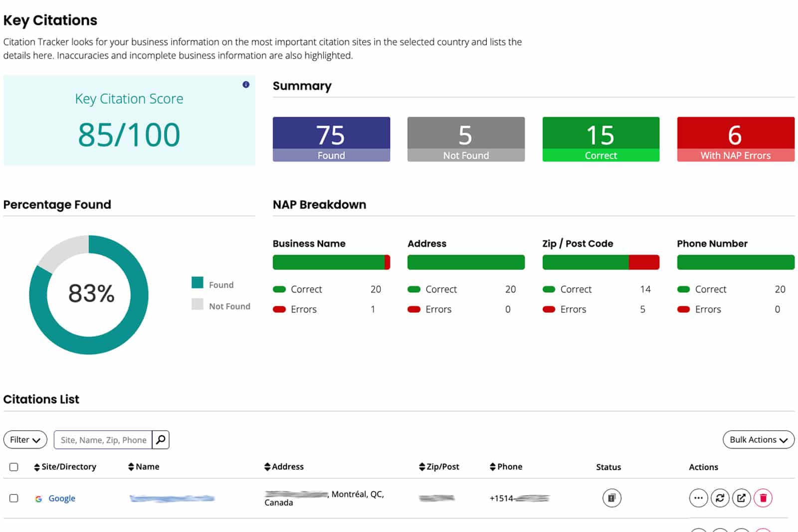The height and width of the screenshot is (532, 798).
Task: Sort citations by Site/Directory column
Action: coord(65,467)
